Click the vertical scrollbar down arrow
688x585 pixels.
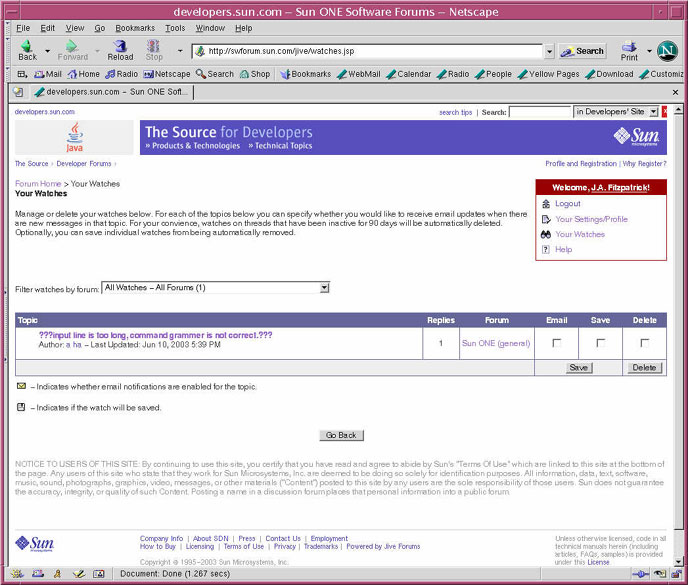point(678,562)
